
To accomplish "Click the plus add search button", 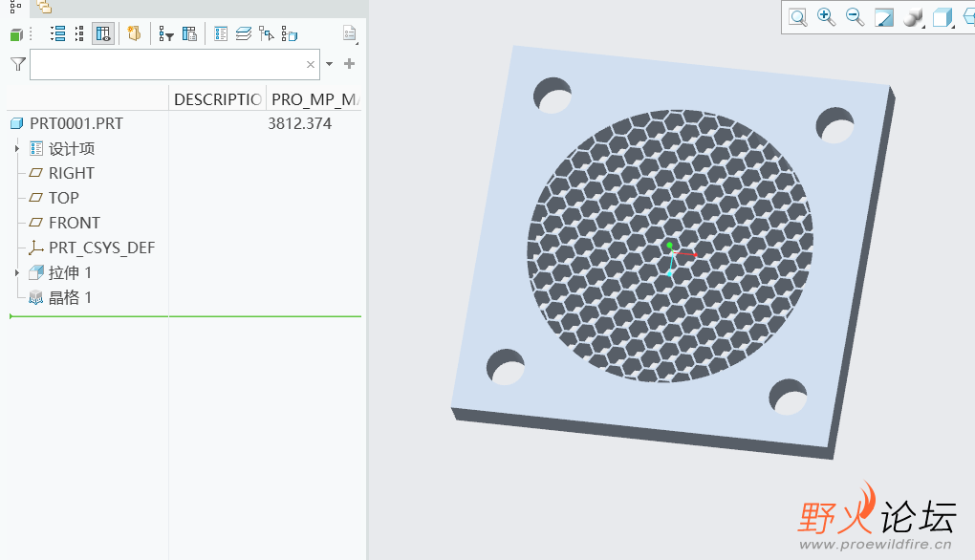I will pyautogui.click(x=350, y=63).
